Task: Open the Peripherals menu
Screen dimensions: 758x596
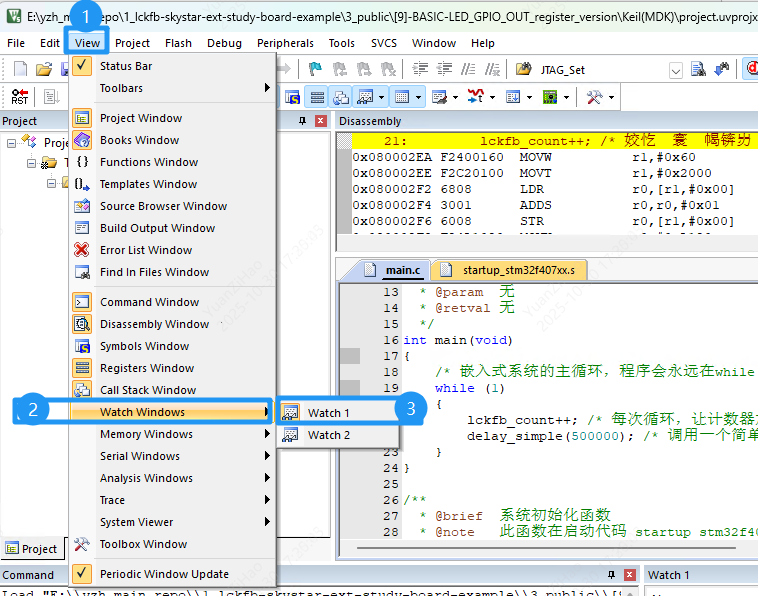Action: [x=284, y=43]
